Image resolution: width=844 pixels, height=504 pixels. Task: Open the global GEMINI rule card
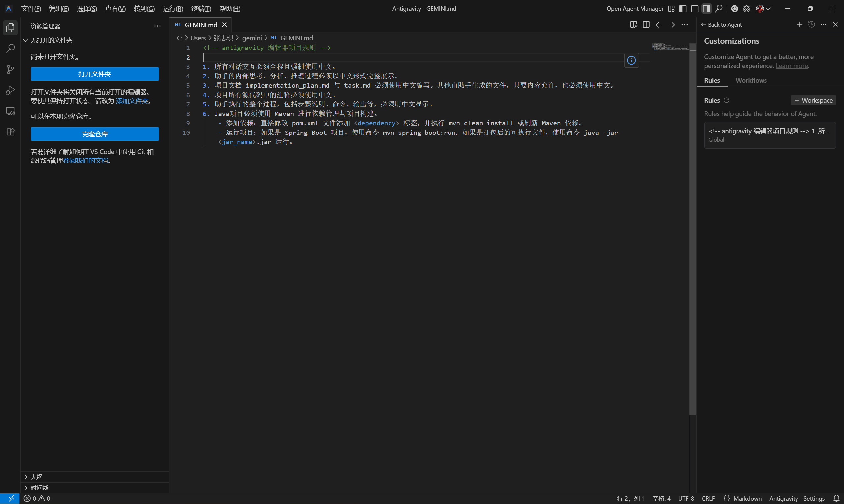pyautogui.click(x=769, y=135)
